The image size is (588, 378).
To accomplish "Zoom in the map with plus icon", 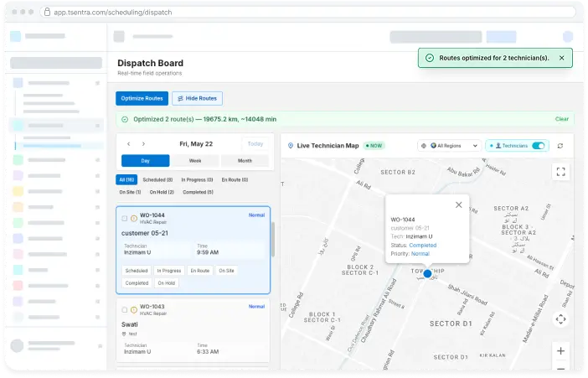I will [x=560, y=351].
